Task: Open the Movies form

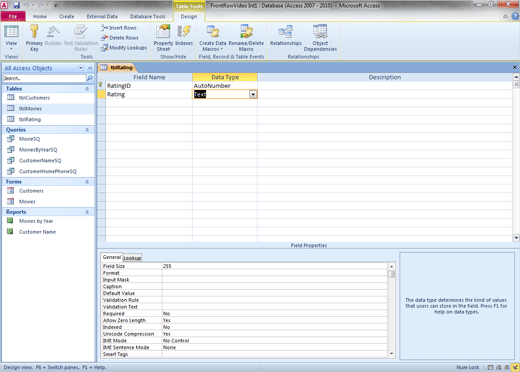Action: point(27,201)
